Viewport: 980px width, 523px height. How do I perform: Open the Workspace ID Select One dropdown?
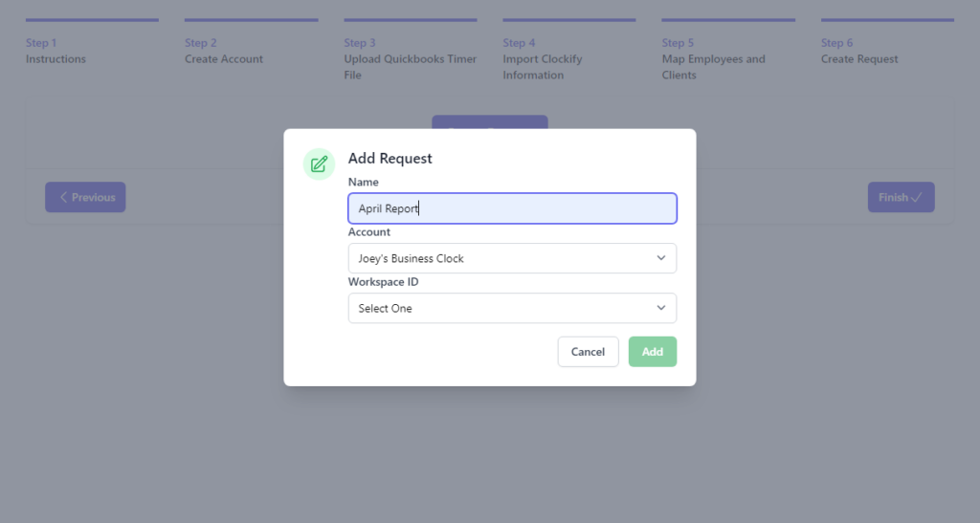(x=512, y=308)
